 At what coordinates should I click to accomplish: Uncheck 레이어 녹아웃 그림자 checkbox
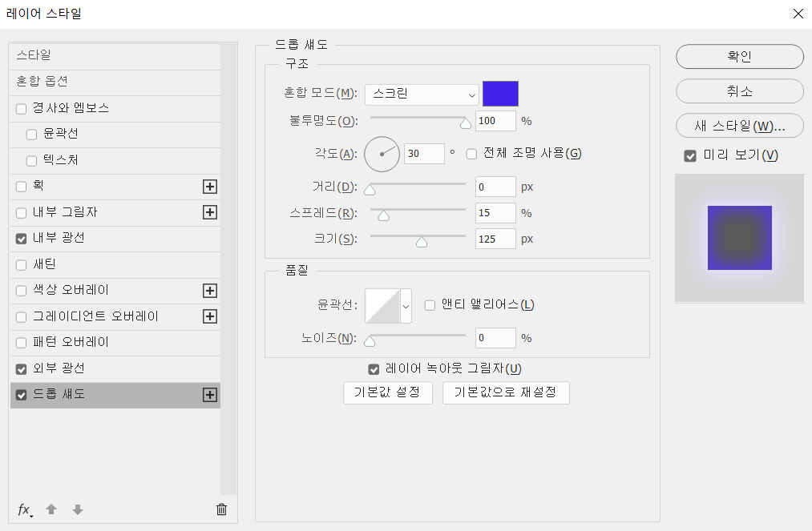[x=374, y=369]
